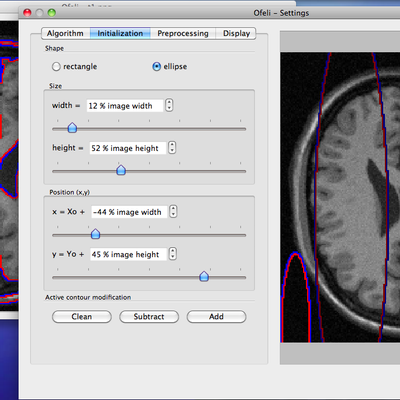Click the x position stepper arrows
Screen dimensions: 400x400
[173, 211]
